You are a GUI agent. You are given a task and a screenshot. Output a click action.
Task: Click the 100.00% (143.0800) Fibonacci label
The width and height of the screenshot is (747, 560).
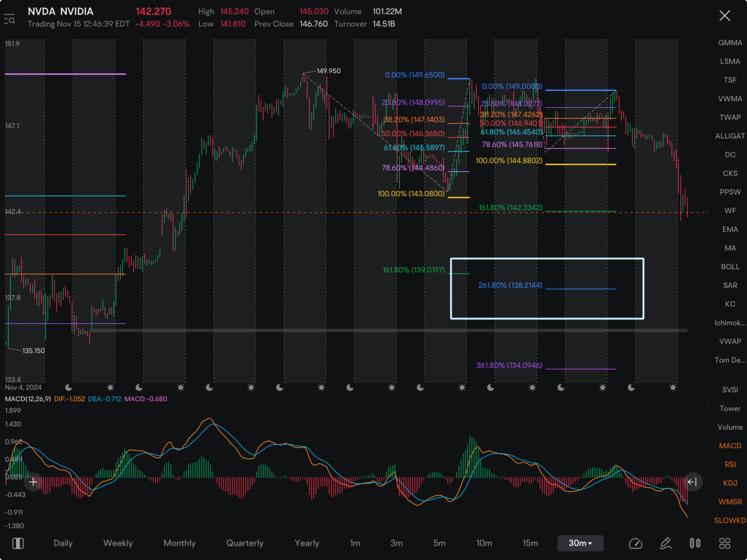coord(411,194)
